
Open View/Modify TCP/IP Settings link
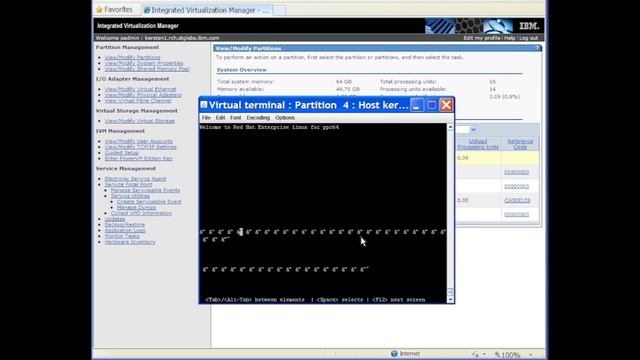pyautogui.click(x=140, y=147)
